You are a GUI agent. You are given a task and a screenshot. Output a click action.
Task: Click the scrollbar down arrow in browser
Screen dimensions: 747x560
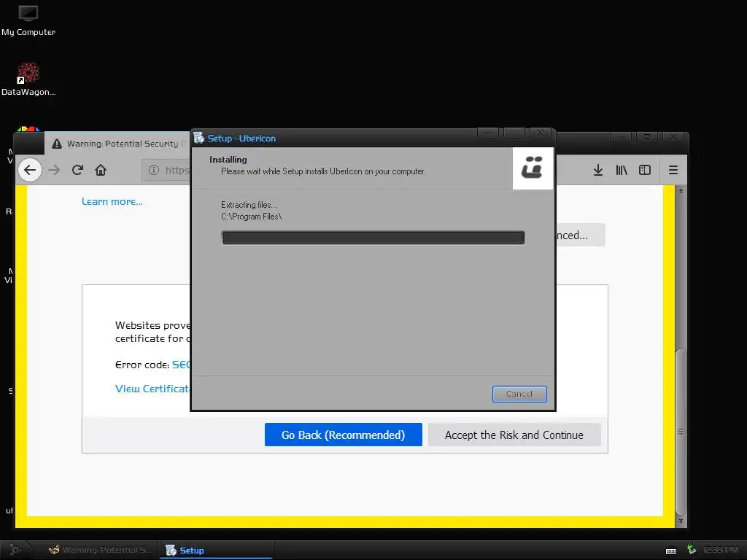681,521
